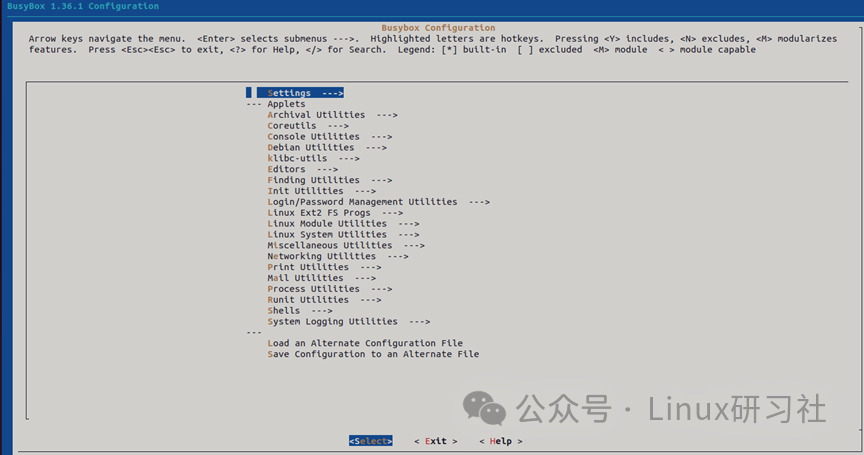Click the Busybox Configuration title
Screen dimensions: 864x455
click(x=438, y=28)
